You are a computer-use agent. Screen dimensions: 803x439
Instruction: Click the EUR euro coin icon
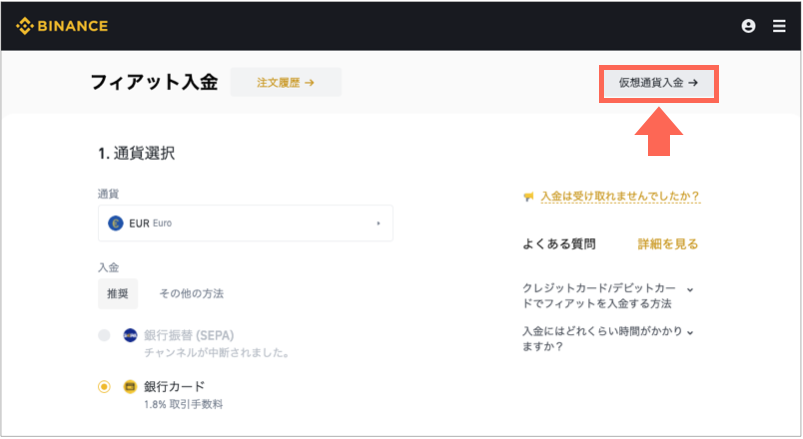point(116,223)
